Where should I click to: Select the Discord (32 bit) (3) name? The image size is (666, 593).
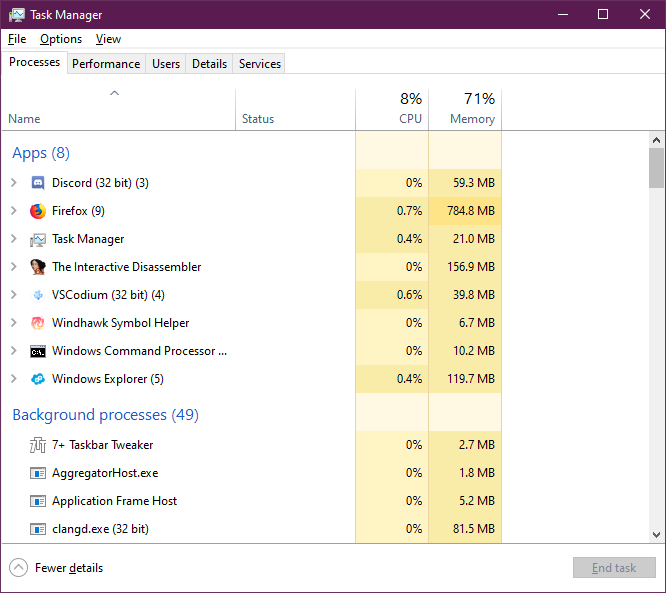tap(100, 183)
